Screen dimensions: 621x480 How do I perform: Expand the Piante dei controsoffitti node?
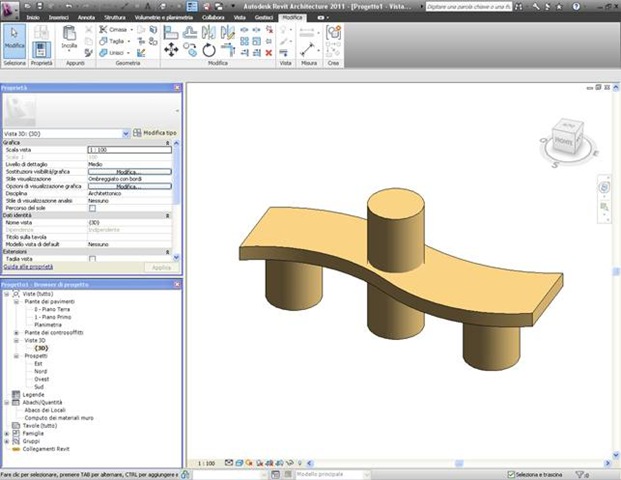16,332
